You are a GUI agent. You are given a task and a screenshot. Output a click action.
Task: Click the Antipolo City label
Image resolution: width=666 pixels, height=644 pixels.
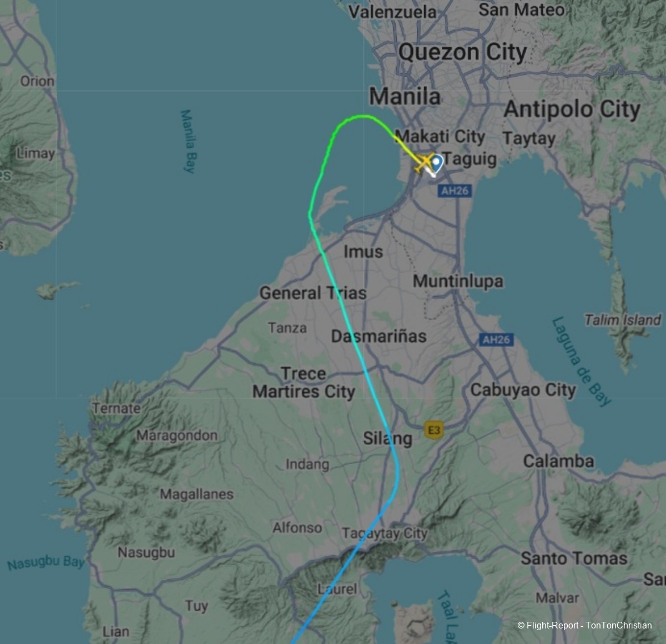point(572,109)
